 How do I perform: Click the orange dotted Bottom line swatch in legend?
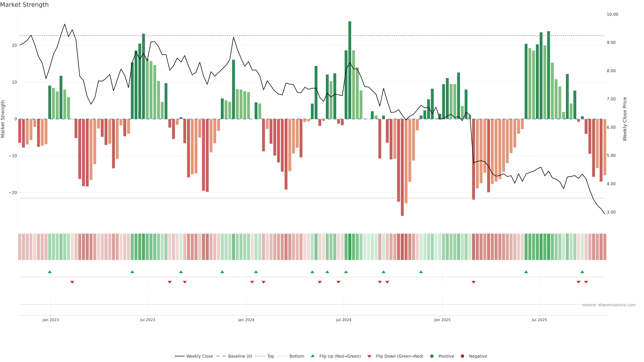[x=282, y=356]
